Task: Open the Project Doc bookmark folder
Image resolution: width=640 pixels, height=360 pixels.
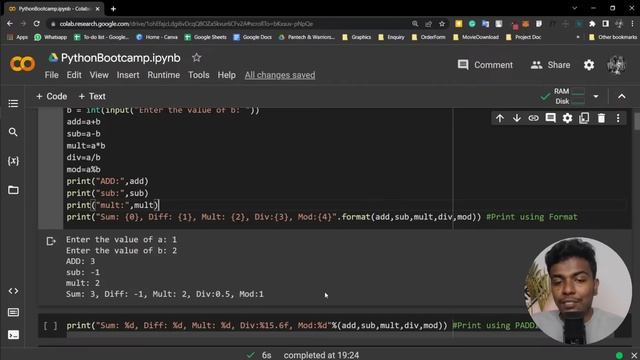Action: (x=523, y=37)
